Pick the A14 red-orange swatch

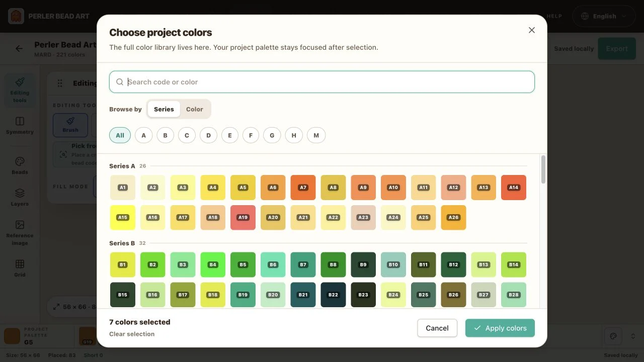tap(514, 188)
